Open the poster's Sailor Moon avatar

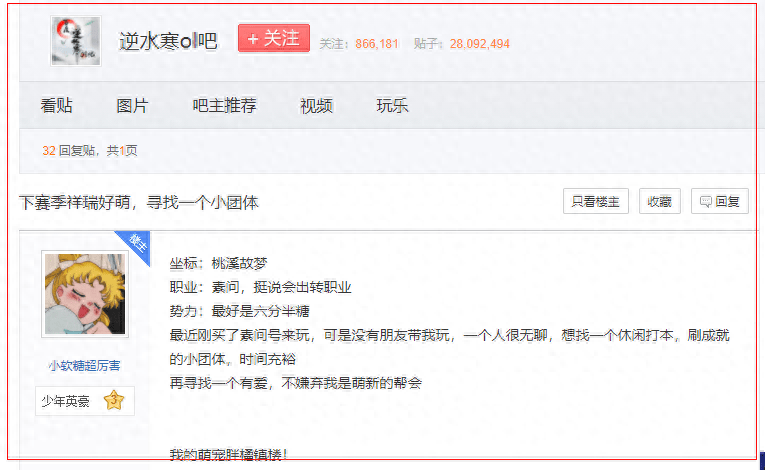[x=85, y=294]
